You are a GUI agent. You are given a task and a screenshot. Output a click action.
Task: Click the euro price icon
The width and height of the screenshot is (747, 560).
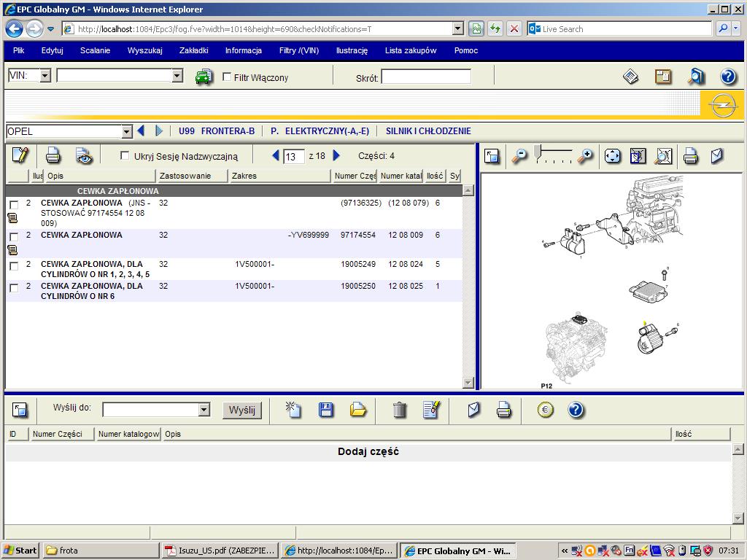click(x=545, y=410)
